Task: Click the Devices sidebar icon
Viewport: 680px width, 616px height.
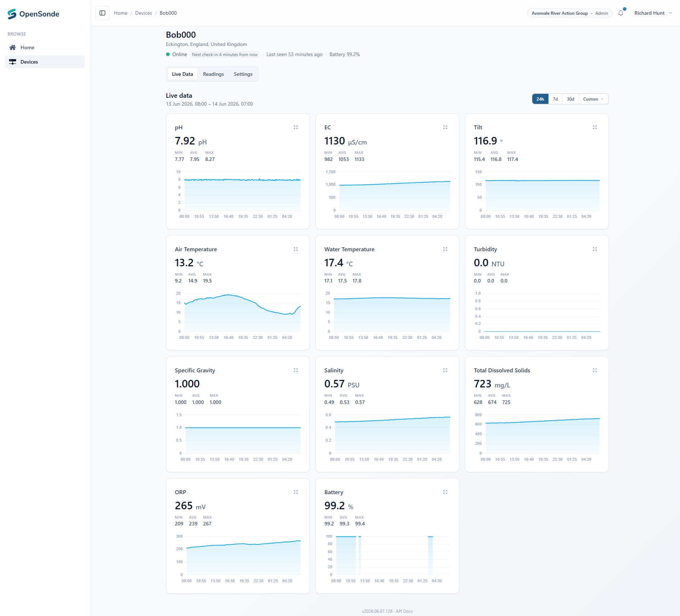Action: click(13, 62)
